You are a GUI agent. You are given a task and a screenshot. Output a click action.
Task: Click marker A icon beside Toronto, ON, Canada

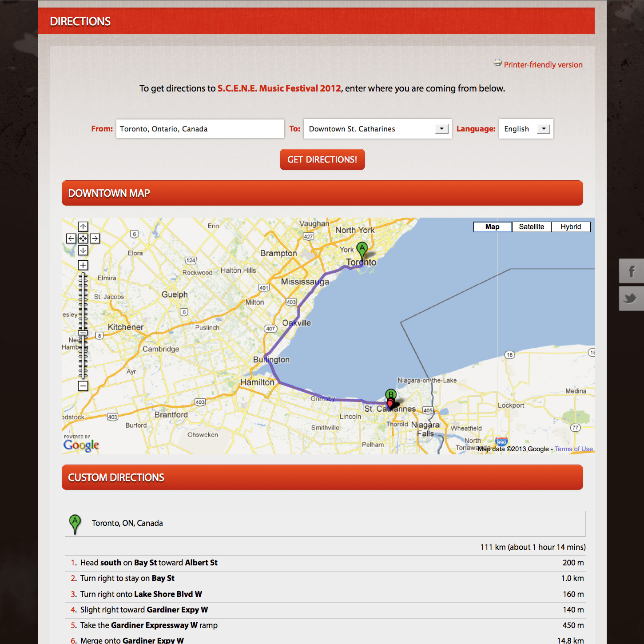75,524
